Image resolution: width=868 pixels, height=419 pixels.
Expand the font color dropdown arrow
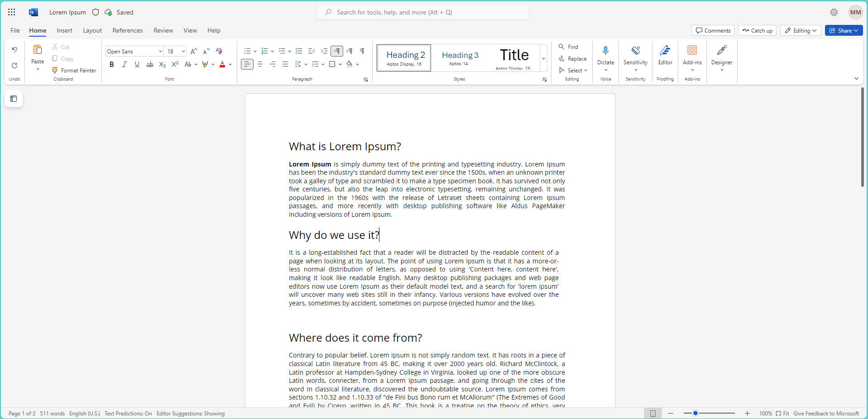pos(230,65)
